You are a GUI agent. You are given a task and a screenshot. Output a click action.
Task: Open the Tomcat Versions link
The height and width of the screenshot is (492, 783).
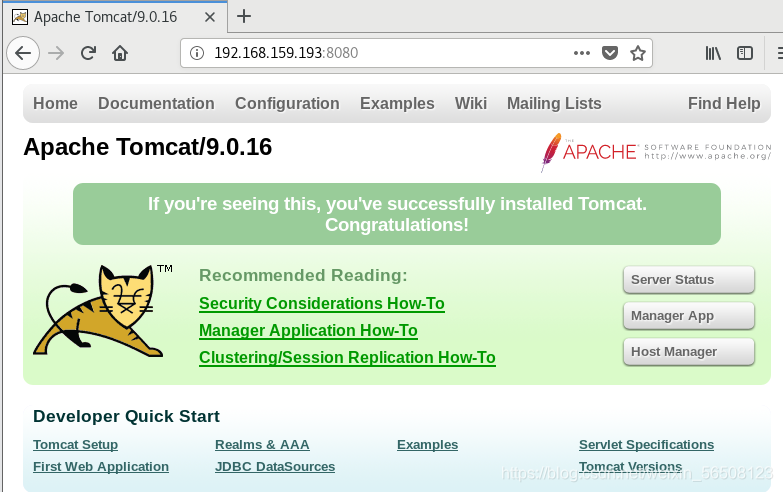(630, 467)
